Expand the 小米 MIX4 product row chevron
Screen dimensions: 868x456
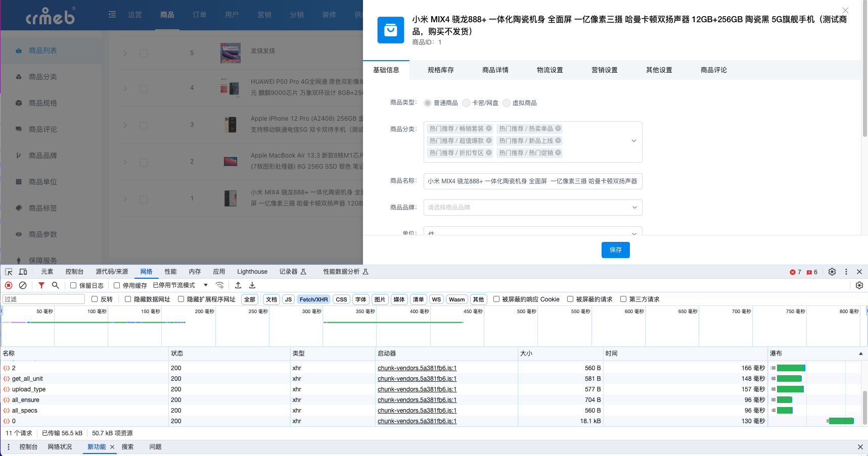click(125, 199)
